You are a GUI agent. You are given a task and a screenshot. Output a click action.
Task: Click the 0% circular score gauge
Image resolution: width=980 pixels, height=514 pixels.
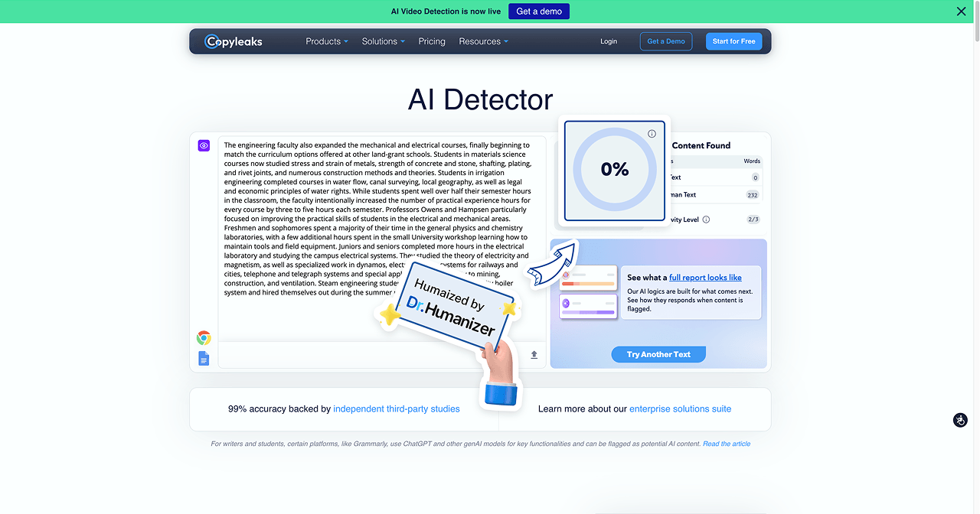click(x=615, y=169)
